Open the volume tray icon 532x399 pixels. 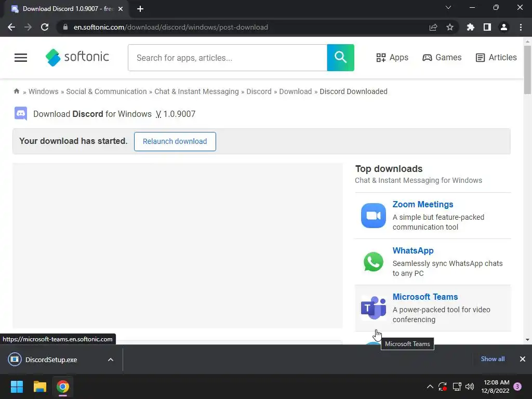[470, 387]
